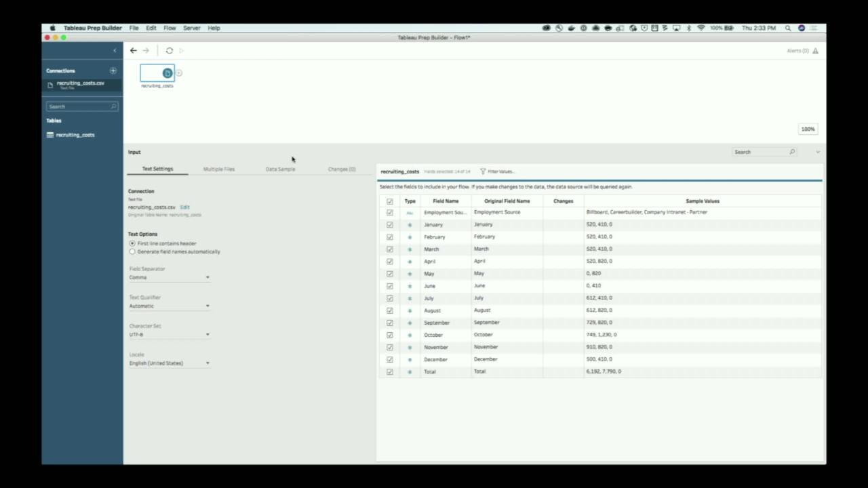868x488 pixels.
Task: Open the macOS Notification Center icon
Action: (814, 28)
